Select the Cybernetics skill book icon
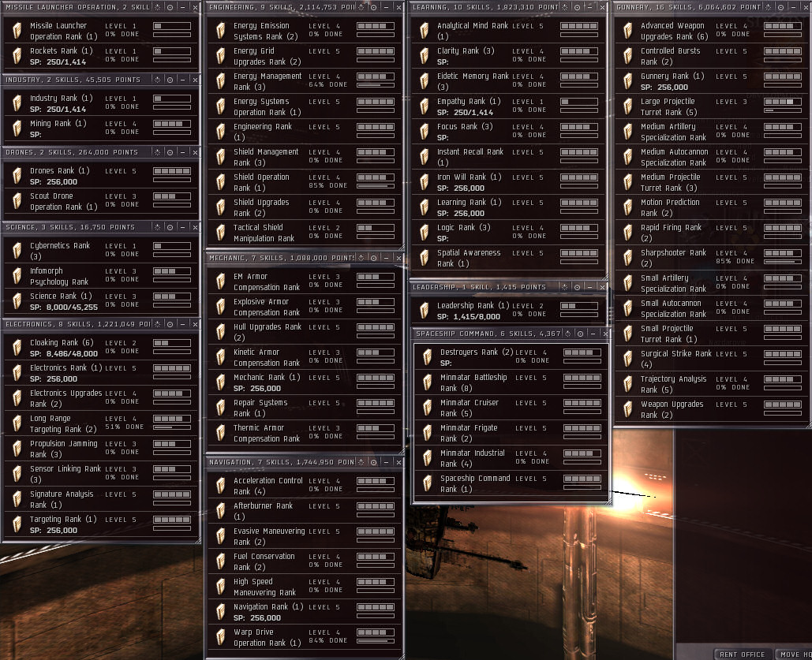The width and height of the screenshot is (812, 660). tap(17, 251)
